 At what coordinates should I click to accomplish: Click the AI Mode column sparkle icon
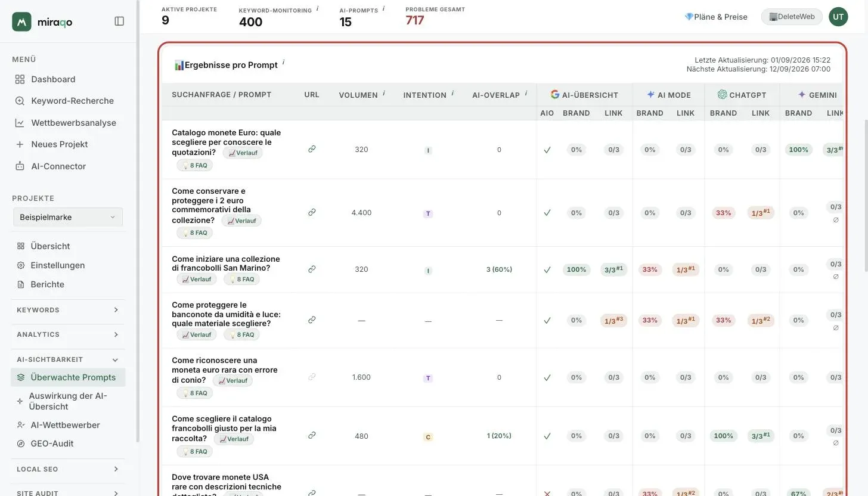click(650, 94)
